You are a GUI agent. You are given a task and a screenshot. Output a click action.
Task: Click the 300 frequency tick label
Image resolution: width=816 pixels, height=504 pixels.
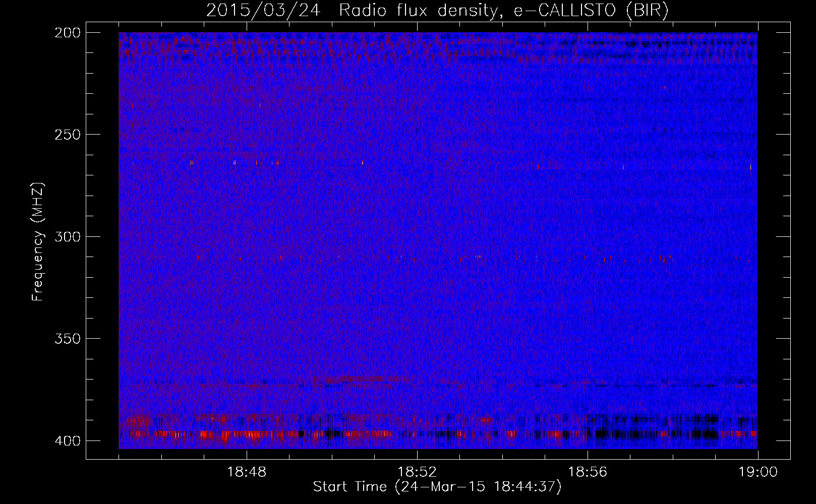pos(67,237)
